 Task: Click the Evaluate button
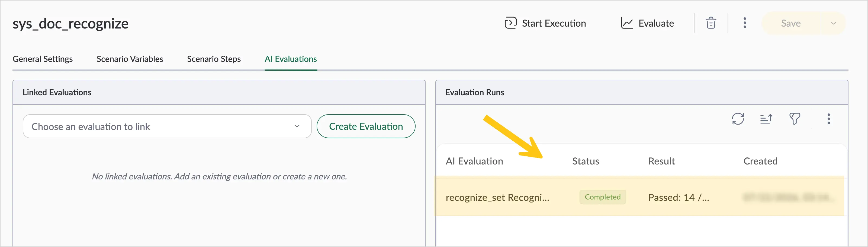pos(647,23)
